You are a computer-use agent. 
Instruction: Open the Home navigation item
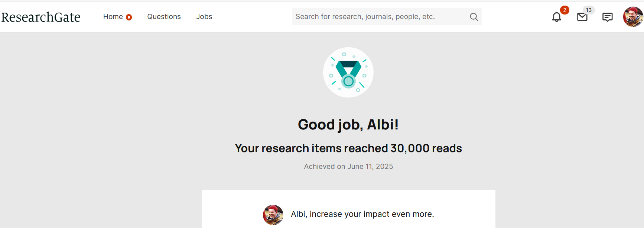[x=113, y=17]
